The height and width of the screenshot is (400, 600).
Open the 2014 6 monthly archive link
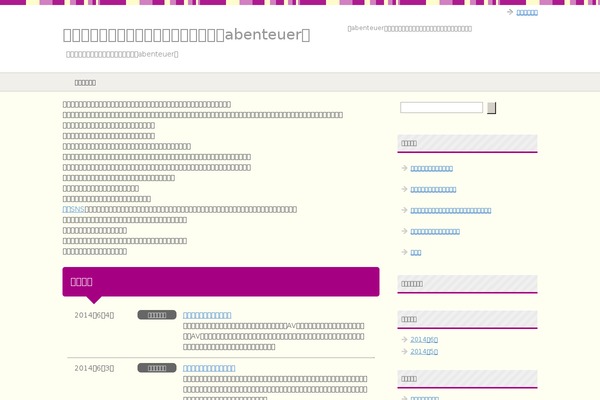tap(424, 340)
